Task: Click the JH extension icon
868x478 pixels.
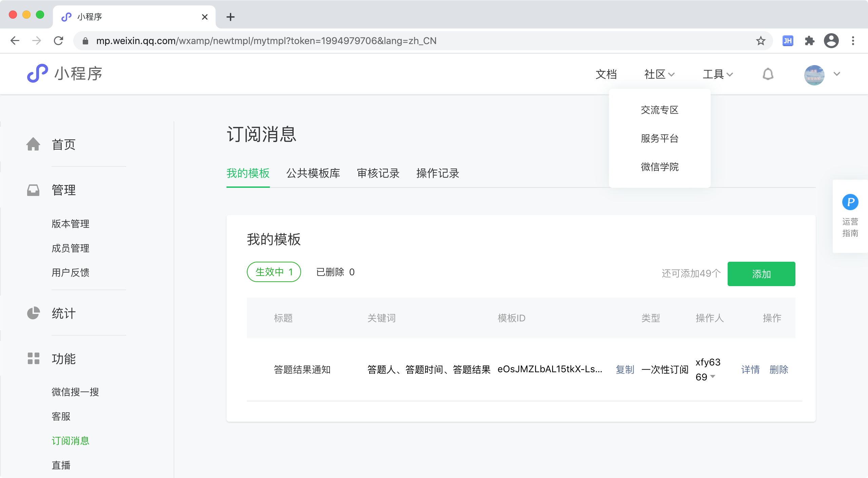Action: click(787, 41)
